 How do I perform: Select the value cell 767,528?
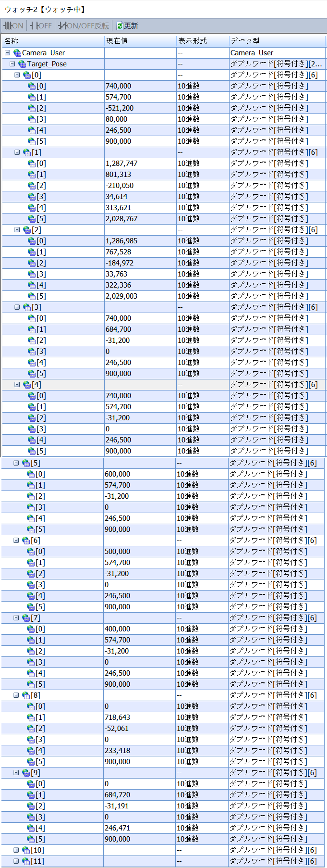(140, 252)
